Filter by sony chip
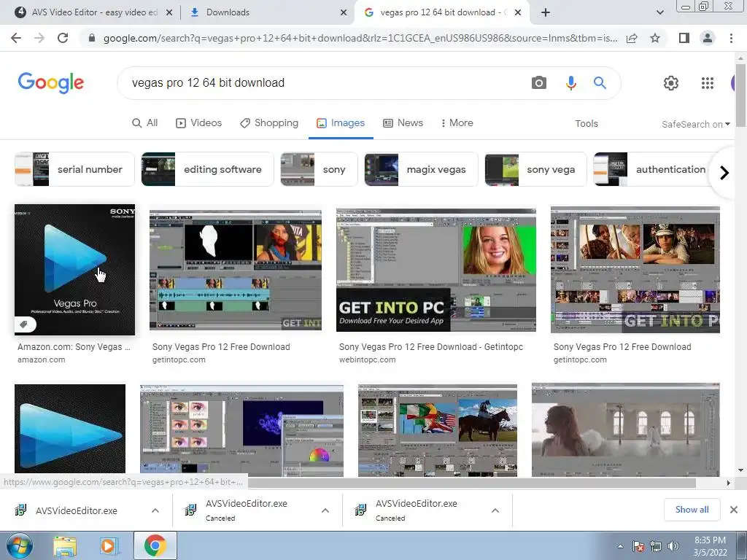Screen dimensions: 747x560 click(x=319, y=169)
